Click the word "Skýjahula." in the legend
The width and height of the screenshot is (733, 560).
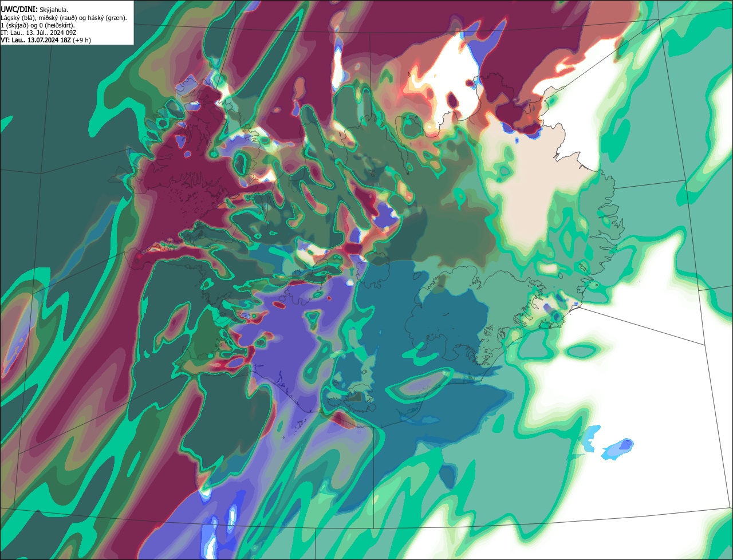54,10
